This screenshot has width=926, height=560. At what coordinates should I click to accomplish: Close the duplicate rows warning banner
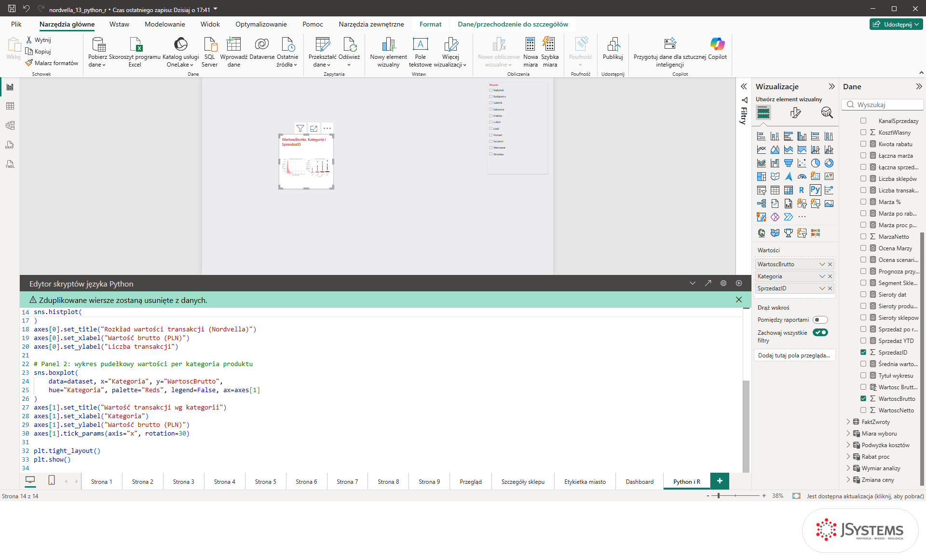click(x=738, y=300)
